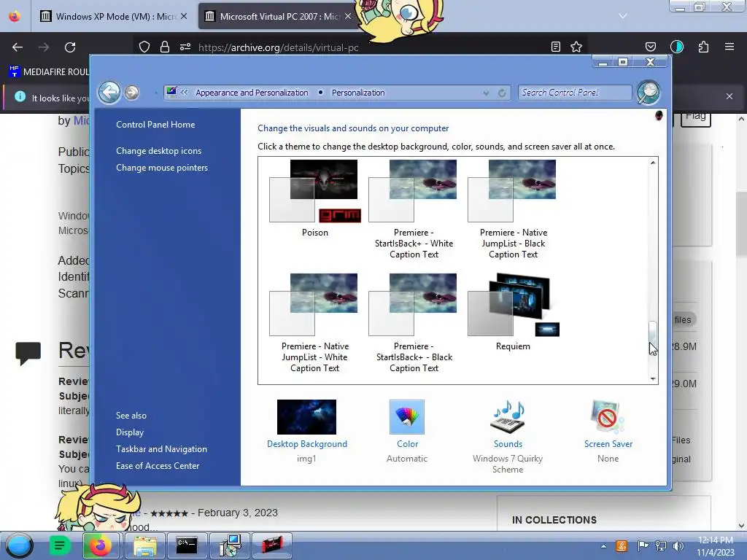The height and width of the screenshot is (560, 747).
Task: Open the list all tabs dropdown arrow
Action: coord(623,16)
